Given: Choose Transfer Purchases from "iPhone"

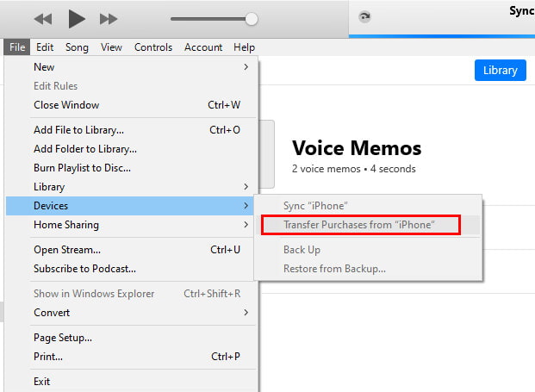Looking at the screenshot, I should (x=368, y=225).
